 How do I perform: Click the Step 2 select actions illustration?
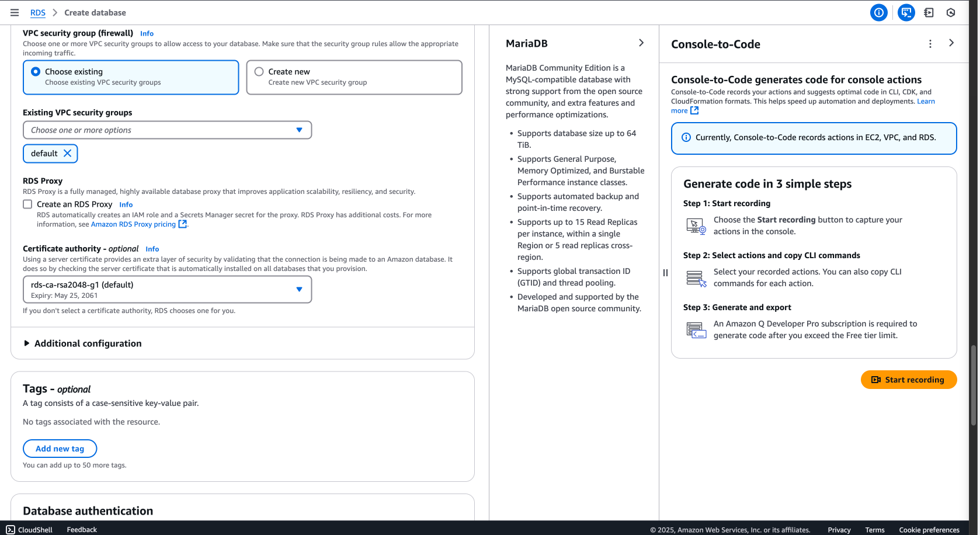coord(696,279)
